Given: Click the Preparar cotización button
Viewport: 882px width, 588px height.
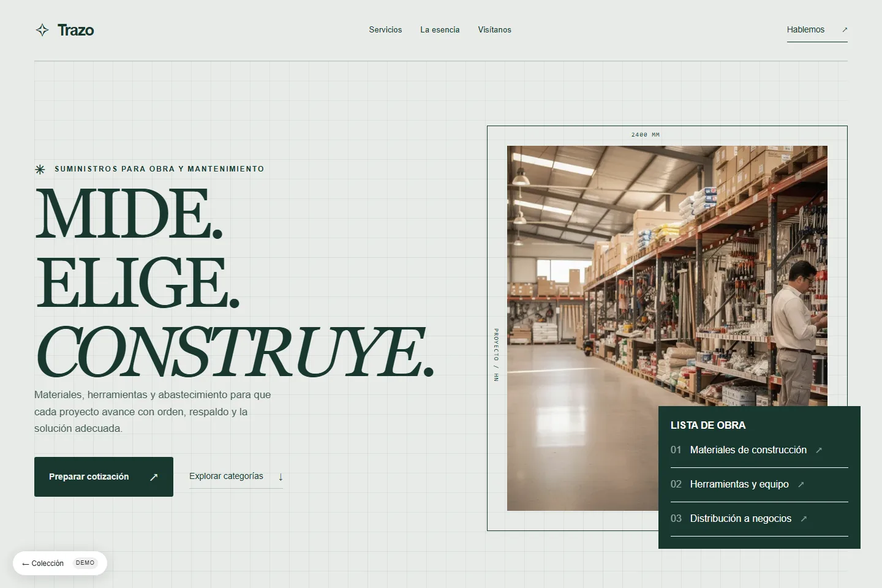Looking at the screenshot, I should coord(104,477).
